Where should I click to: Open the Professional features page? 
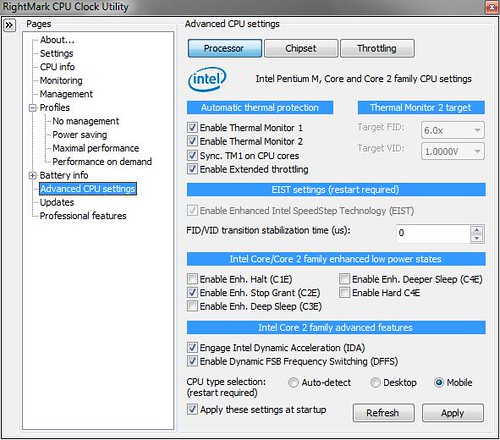[83, 216]
